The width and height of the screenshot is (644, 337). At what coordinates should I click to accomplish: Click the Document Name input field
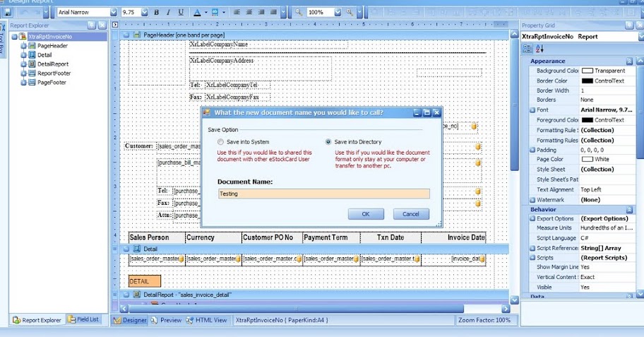(x=324, y=194)
